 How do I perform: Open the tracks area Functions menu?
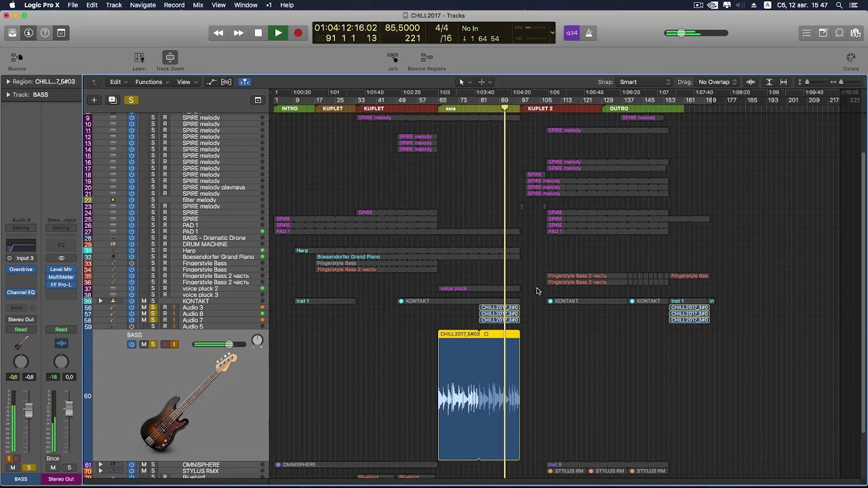click(152, 82)
